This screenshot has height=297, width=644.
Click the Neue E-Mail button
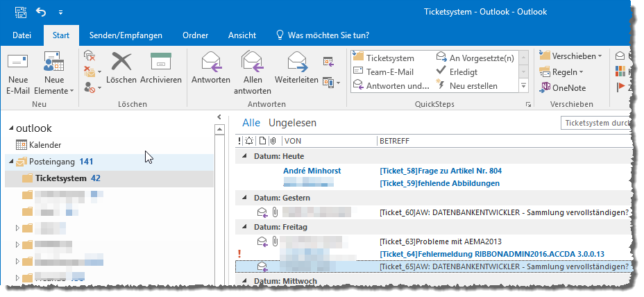(x=17, y=73)
